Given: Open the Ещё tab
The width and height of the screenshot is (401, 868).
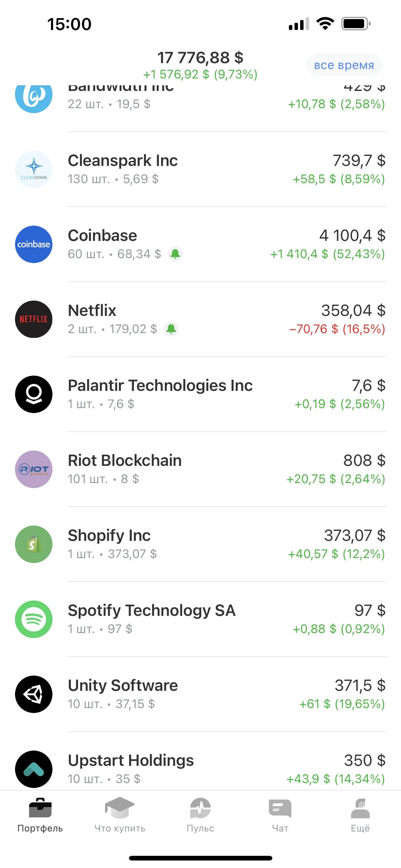Looking at the screenshot, I should pyautogui.click(x=360, y=815).
